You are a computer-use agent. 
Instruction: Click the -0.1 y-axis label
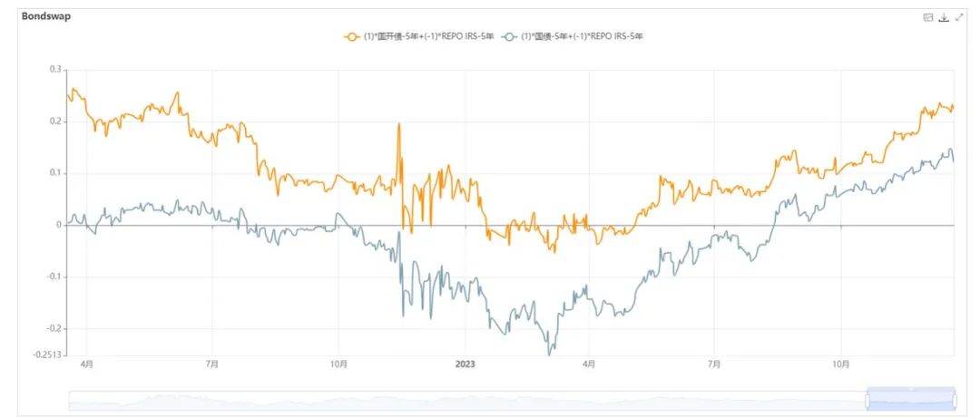(54, 277)
